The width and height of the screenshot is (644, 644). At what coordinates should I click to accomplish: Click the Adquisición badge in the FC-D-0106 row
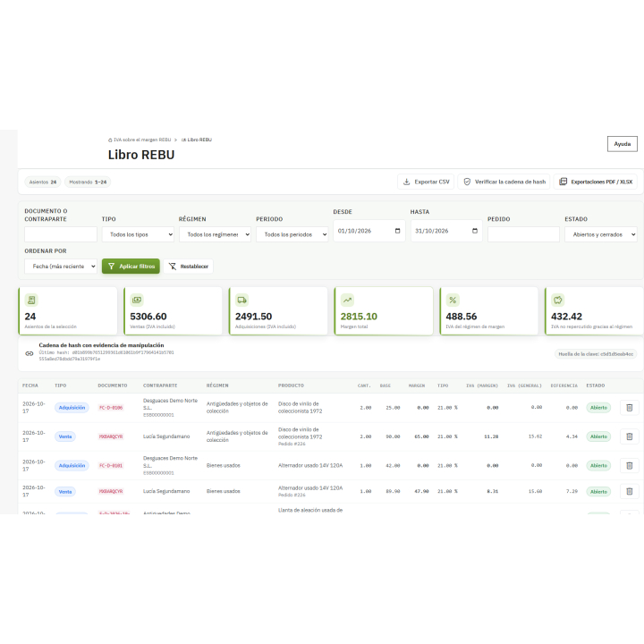click(72, 408)
